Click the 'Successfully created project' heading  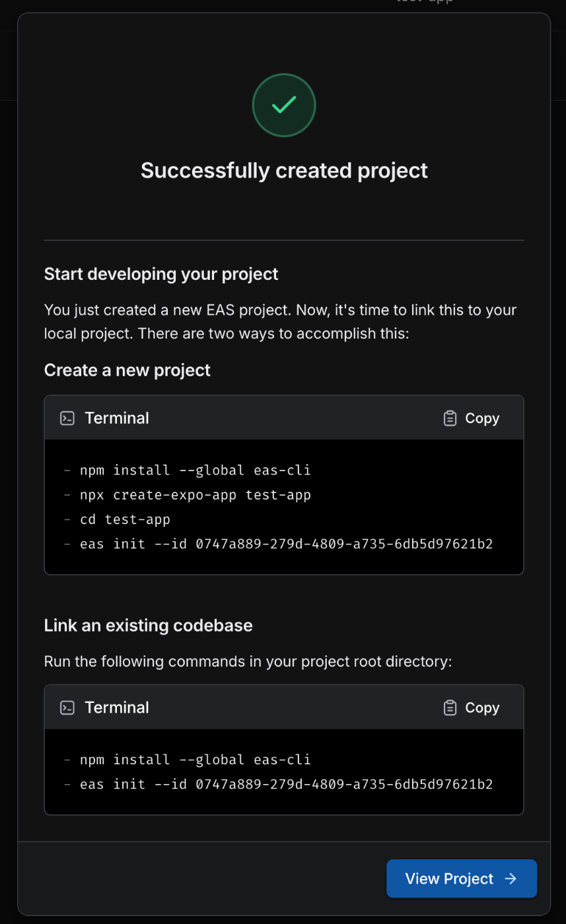click(284, 170)
